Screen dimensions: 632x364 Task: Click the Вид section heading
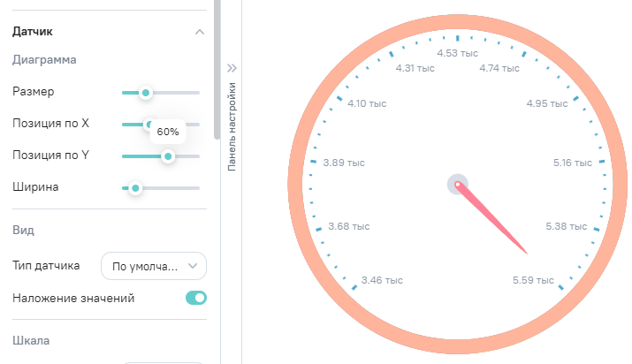pyautogui.click(x=24, y=230)
